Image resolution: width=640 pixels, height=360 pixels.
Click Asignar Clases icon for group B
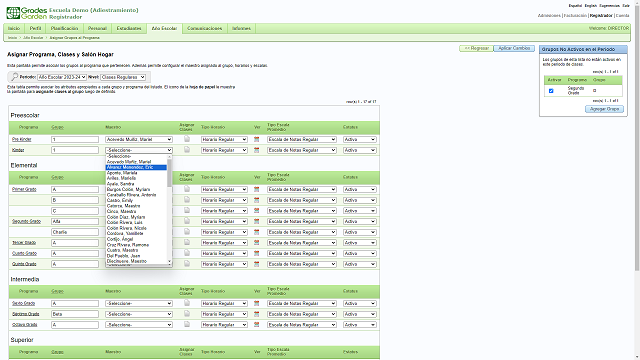pos(187,200)
